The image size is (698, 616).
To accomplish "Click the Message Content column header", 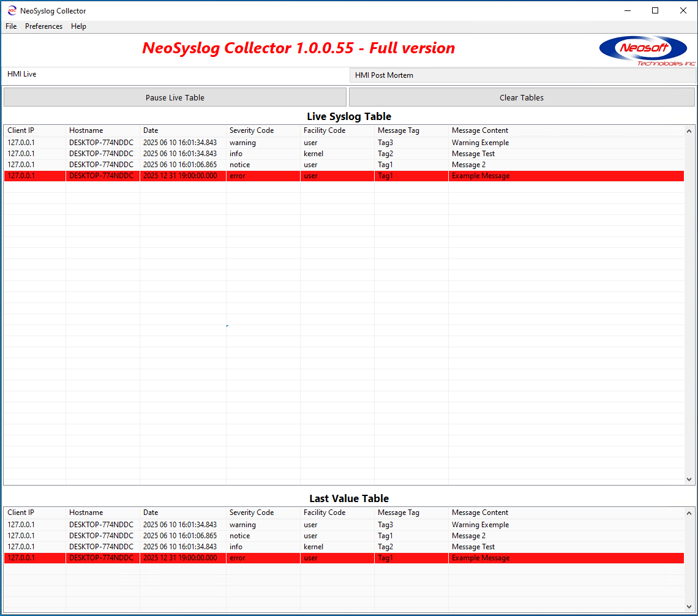I will coord(479,130).
